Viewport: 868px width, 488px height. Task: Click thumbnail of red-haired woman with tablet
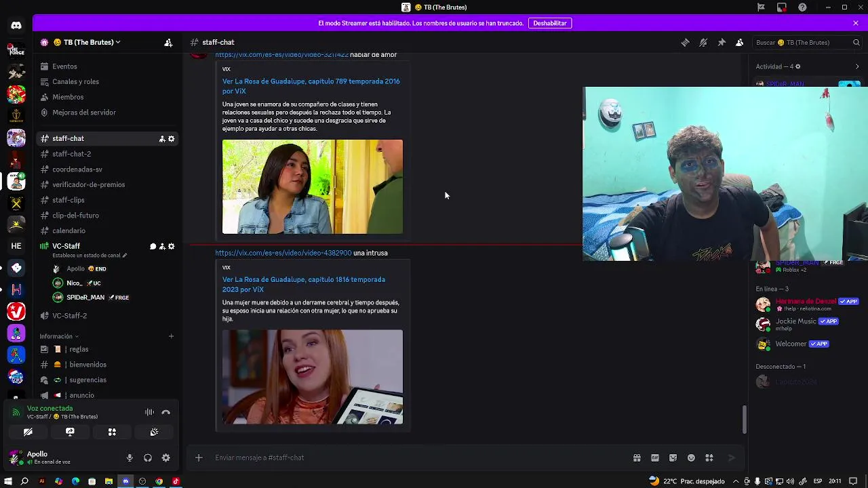313,377
